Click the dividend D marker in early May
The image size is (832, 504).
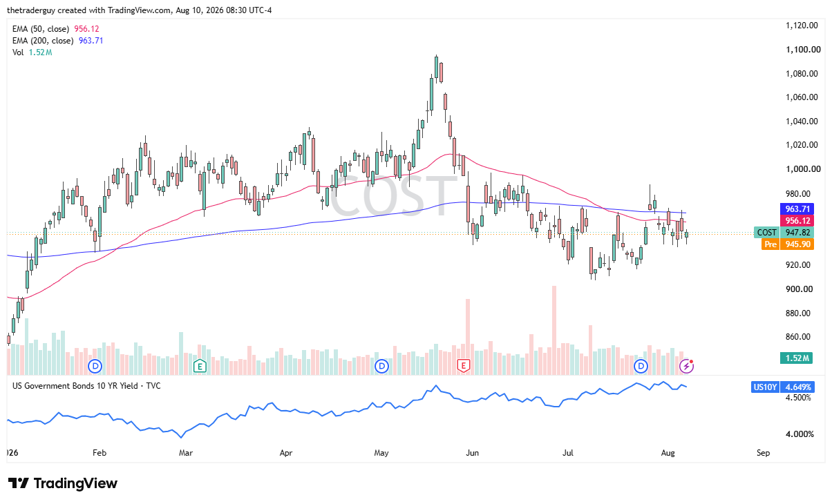381,365
